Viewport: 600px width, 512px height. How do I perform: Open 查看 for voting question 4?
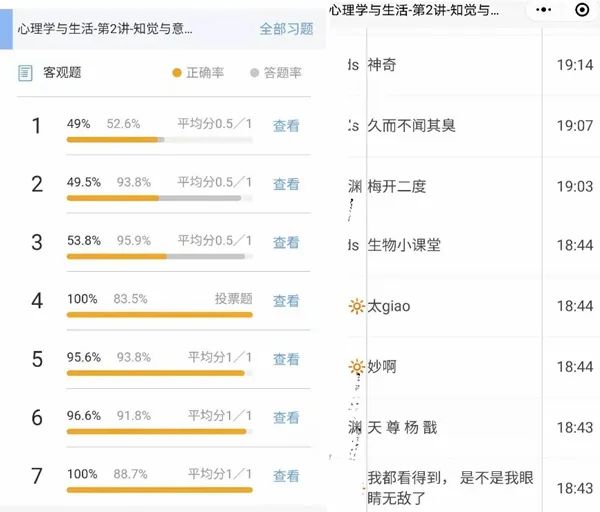click(x=286, y=301)
